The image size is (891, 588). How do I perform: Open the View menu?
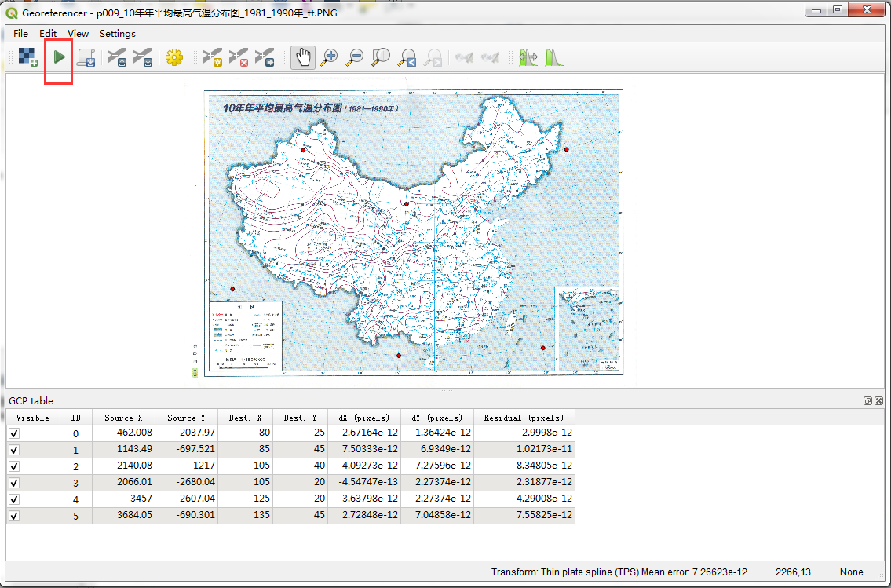point(78,34)
